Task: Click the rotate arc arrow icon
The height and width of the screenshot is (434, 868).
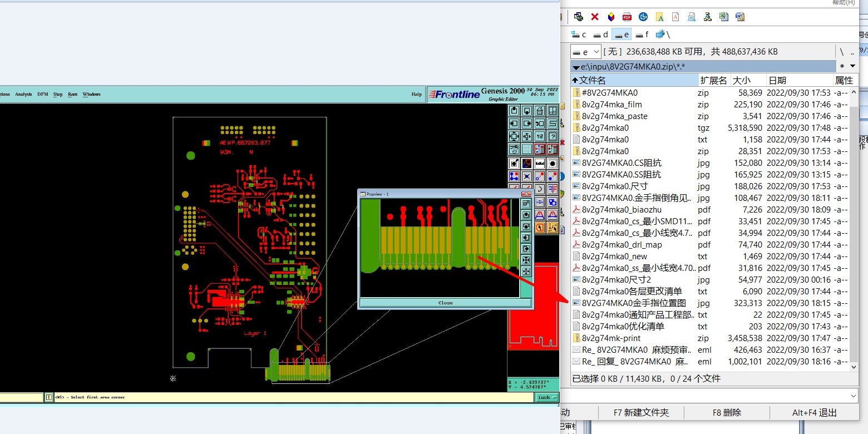Action: [540, 189]
